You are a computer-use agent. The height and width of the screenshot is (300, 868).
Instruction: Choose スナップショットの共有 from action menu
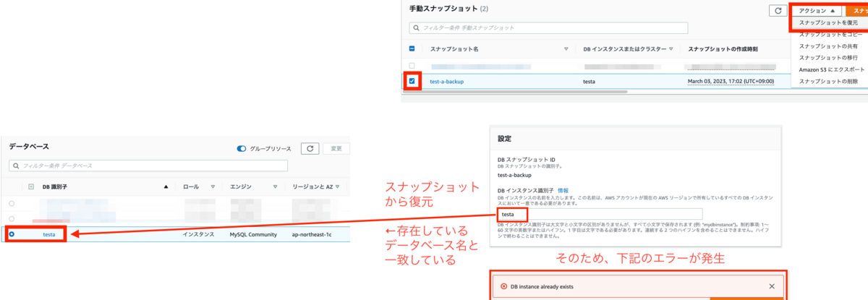[x=830, y=46]
